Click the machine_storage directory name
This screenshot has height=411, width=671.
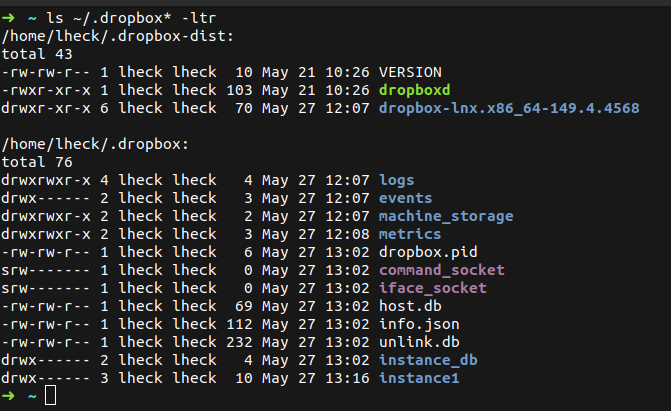[x=446, y=216]
